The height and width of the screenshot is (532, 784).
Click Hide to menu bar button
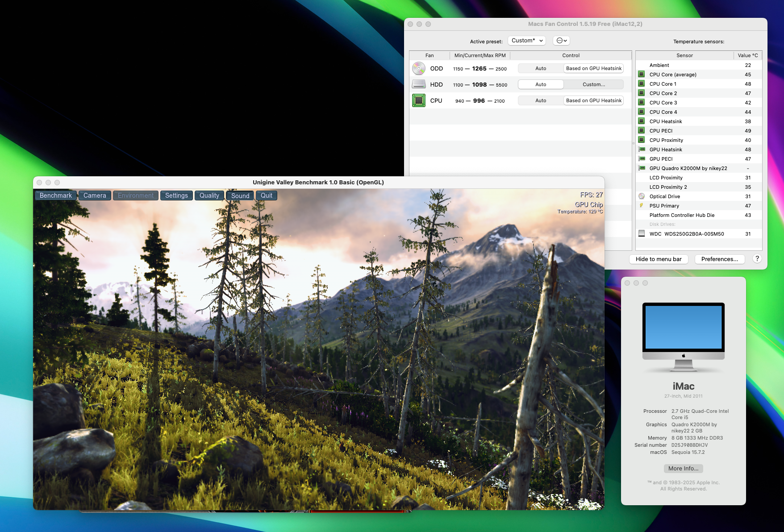[659, 259]
